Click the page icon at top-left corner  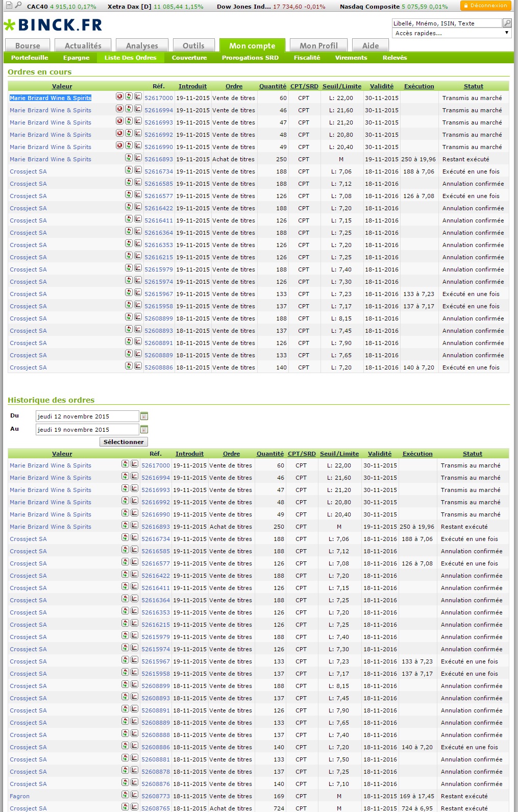9,5
